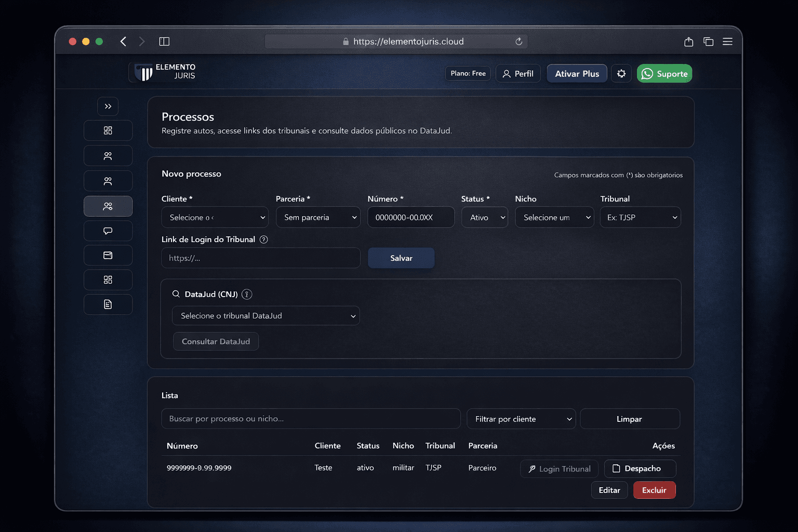Show the info icon next to DataJud (CNJ)

click(247, 294)
